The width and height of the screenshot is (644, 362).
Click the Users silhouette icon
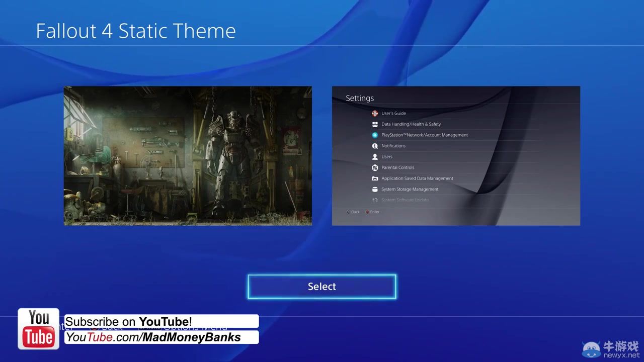(x=375, y=157)
